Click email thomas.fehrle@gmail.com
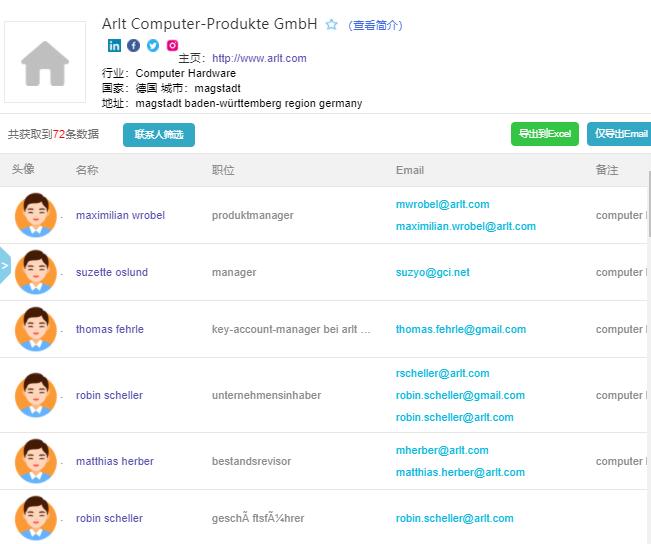This screenshot has height=544, width=651. click(460, 329)
